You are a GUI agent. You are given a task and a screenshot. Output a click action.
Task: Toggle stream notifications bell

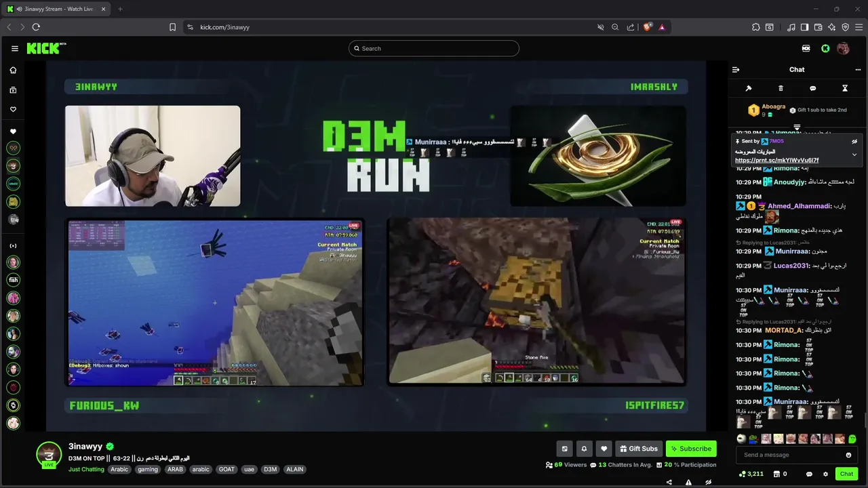[584, 449]
